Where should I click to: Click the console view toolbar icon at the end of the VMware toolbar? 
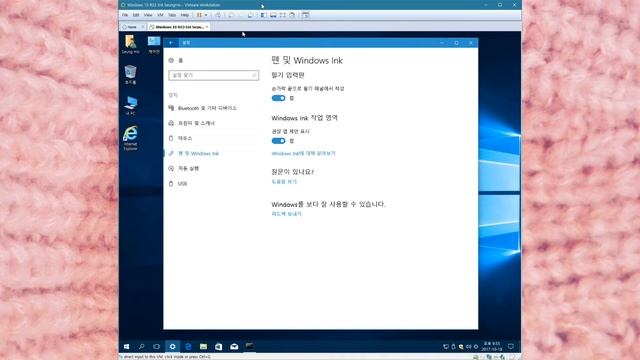[305, 15]
